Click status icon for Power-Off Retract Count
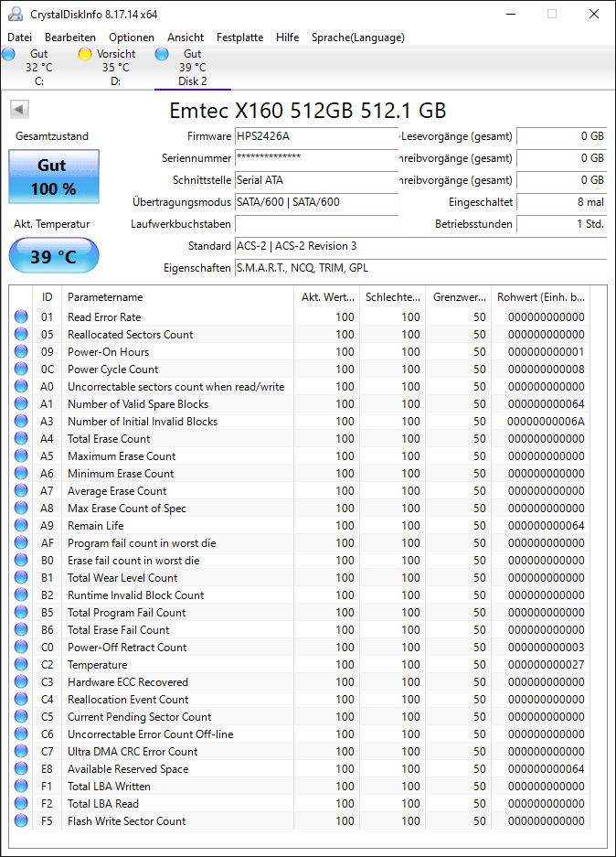Viewport: 616px width, 857px height. [21, 647]
